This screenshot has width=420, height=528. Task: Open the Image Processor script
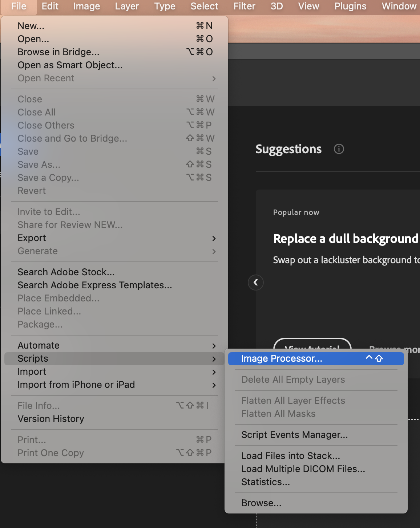click(282, 358)
